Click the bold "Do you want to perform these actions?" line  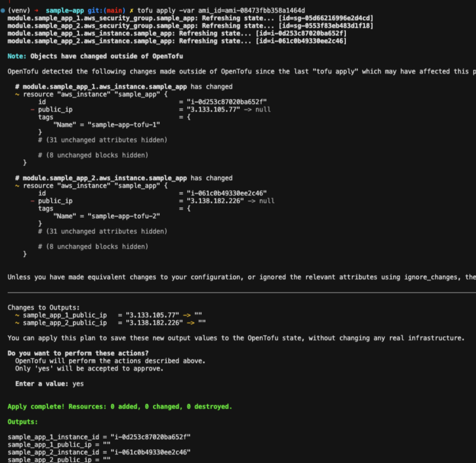click(78, 353)
